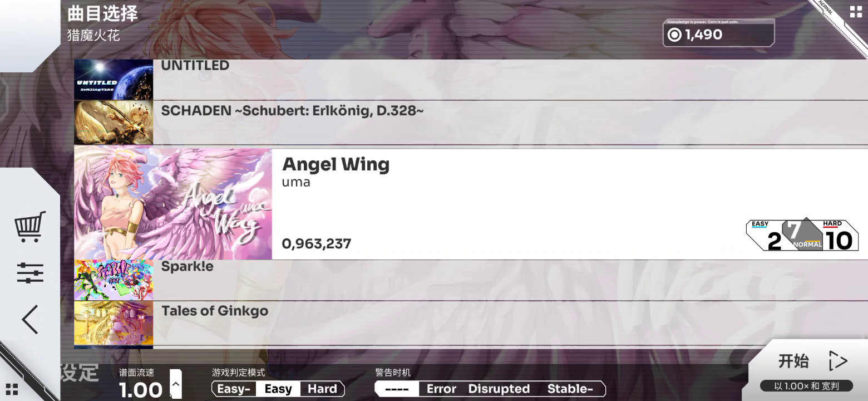The image size is (868, 401).
Task: Go back using the left arrow
Action: 30,319
